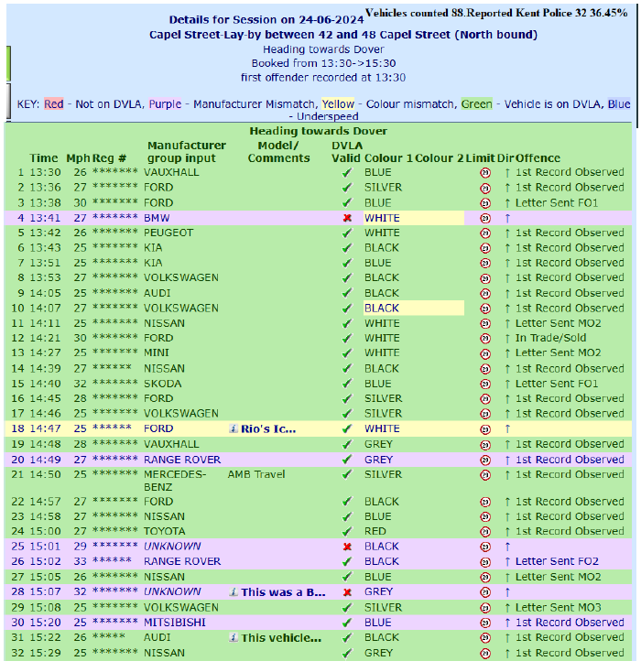The image size is (641, 672).
Task: Click the Blue key label
Action: [x=619, y=104]
